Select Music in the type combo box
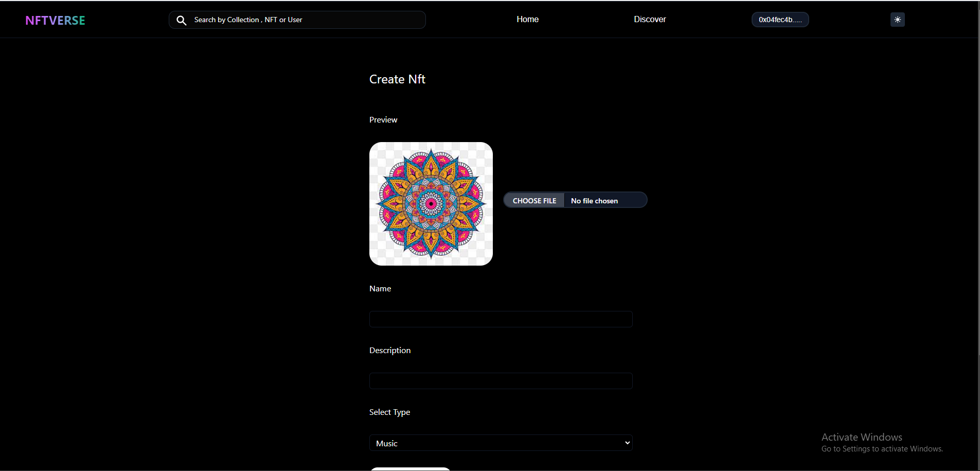 501,443
